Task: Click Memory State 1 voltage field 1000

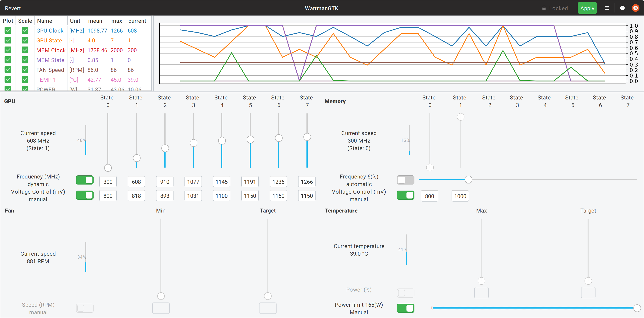Action: [x=460, y=196]
